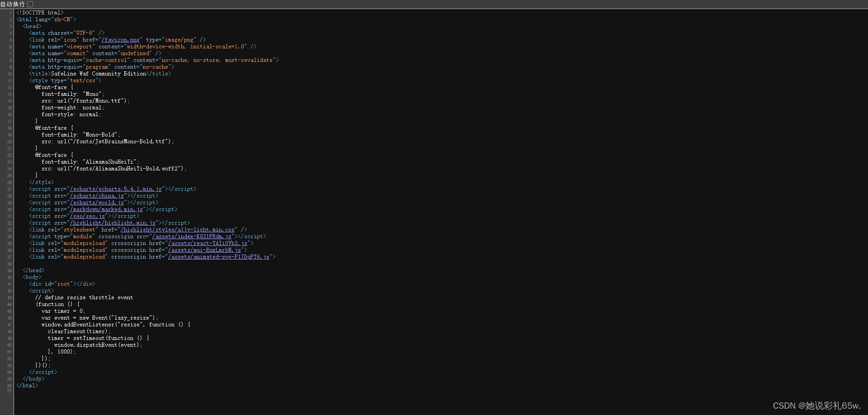Click the closing </style> tag
Viewport: 868px width, 415px height.
point(42,182)
